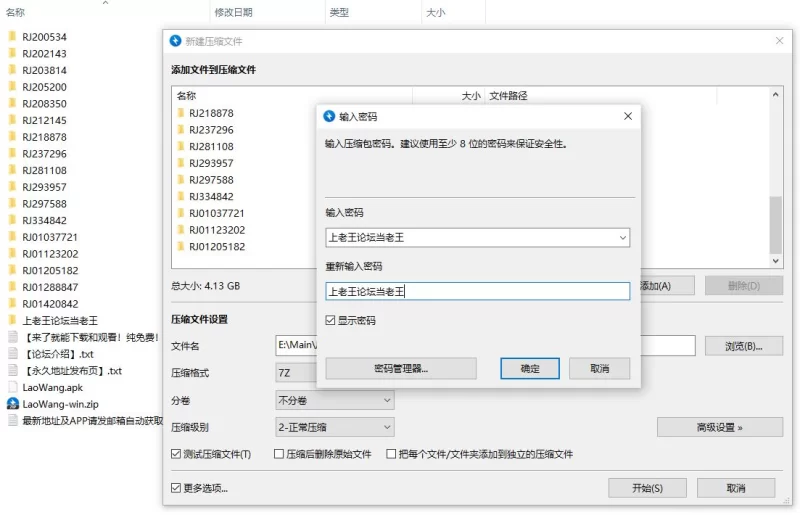Open the 压缩级别 dropdown
The image size is (800, 515).
coord(335,427)
